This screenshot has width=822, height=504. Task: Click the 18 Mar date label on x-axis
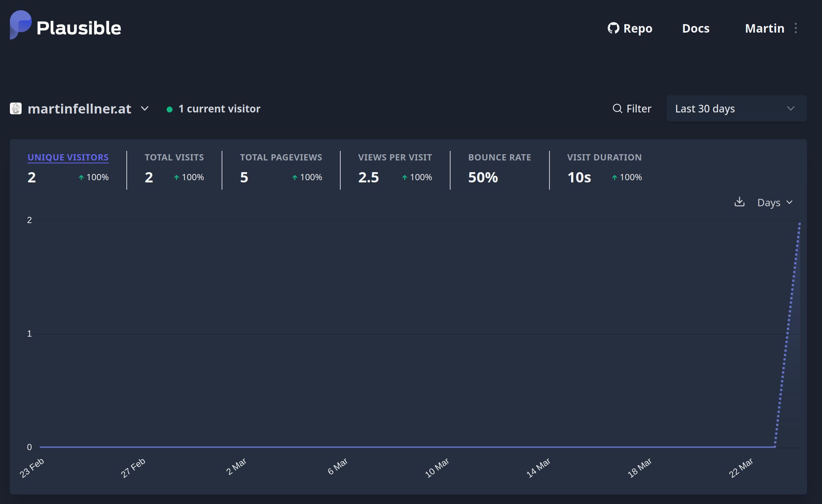click(x=639, y=468)
